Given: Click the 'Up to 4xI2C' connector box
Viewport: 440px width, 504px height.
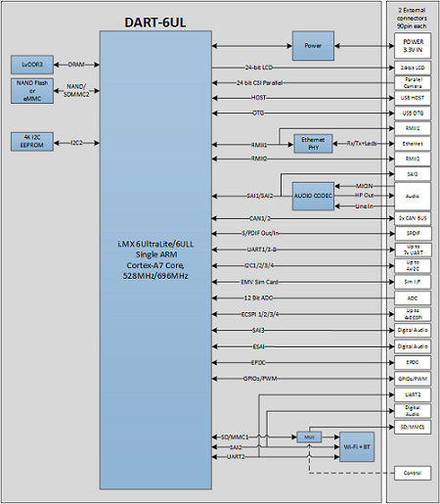Looking at the screenshot, I should pos(413,266).
